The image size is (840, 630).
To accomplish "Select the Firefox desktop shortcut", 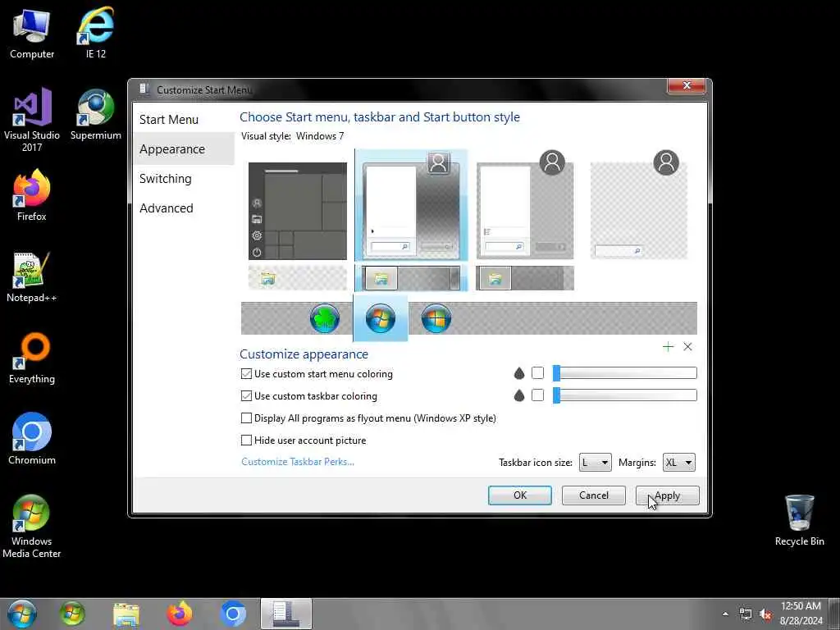I will pos(32,195).
